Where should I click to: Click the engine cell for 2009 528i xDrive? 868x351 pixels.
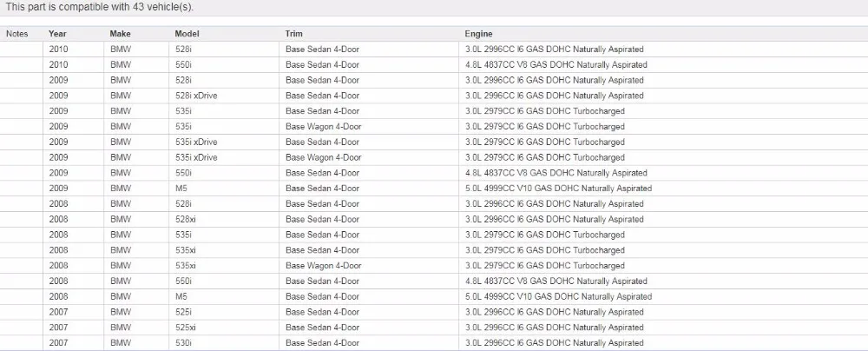point(554,96)
